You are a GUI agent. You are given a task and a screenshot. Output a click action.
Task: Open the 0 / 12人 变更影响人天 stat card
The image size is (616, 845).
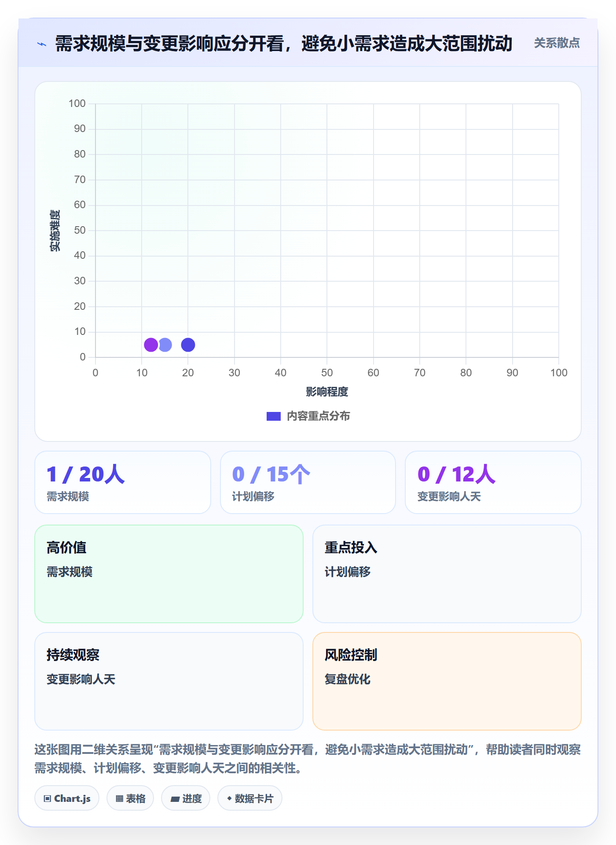(x=493, y=482)
